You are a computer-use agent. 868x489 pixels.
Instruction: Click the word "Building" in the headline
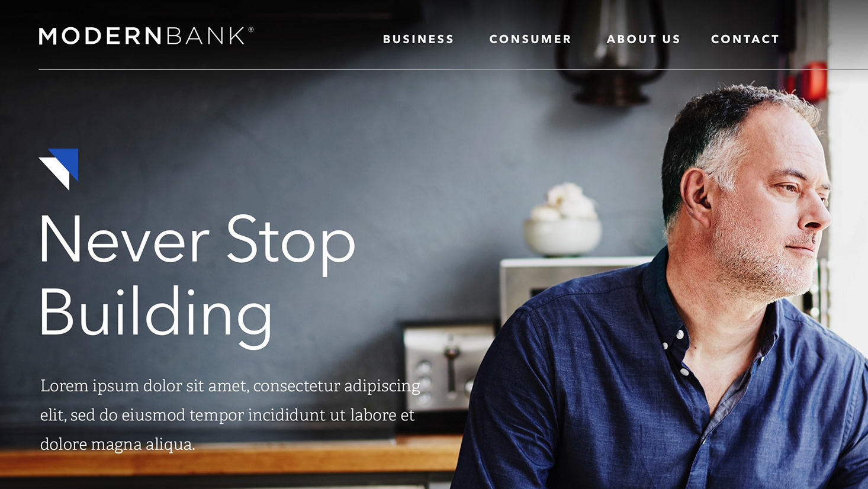(156, 314)
